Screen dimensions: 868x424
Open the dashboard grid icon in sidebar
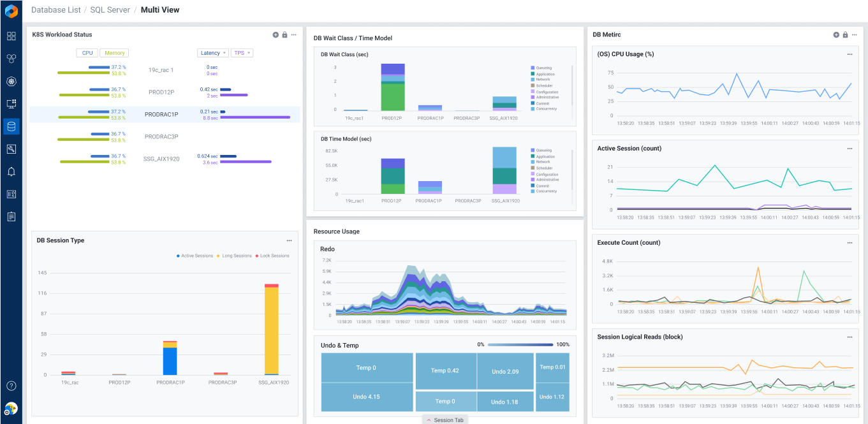point(11,36)
